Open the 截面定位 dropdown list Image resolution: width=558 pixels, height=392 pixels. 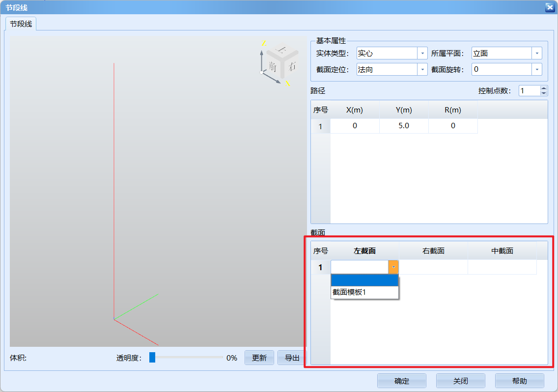(422, 70)
